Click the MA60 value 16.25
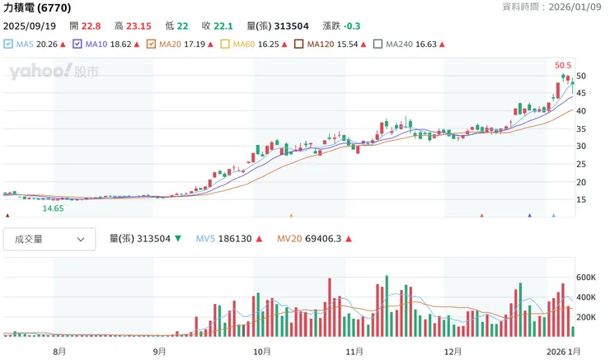The width and height of the screenshot is (610, 364). [x=269, y=44]
